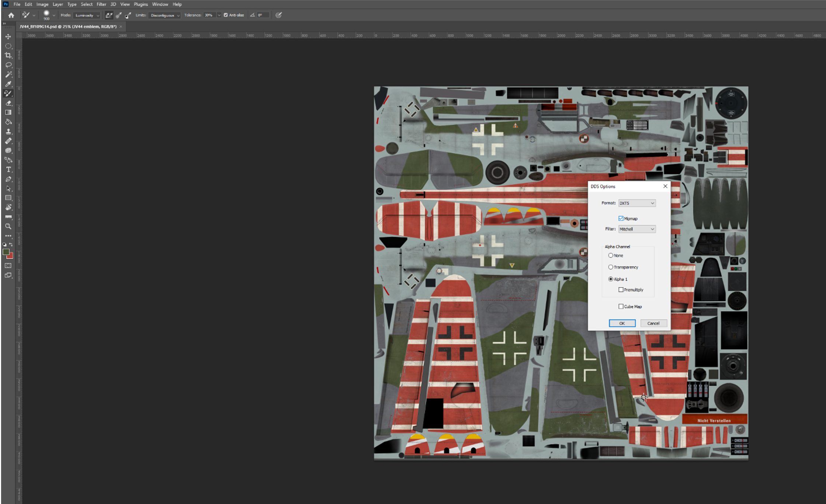The image size is (826, 504).
Task: Pick the Lasso tool
Action: click(8, 65)
